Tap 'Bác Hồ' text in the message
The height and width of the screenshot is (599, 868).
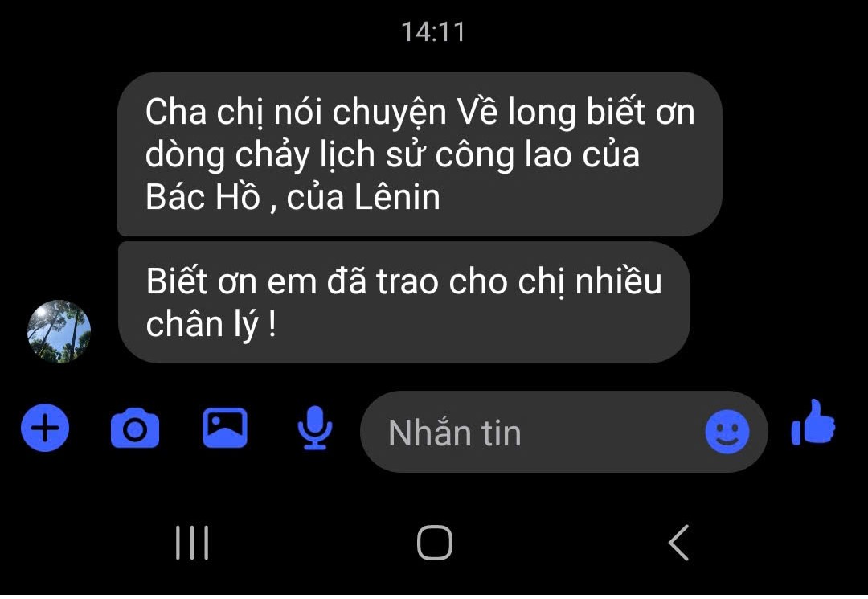tap(203, 197)
